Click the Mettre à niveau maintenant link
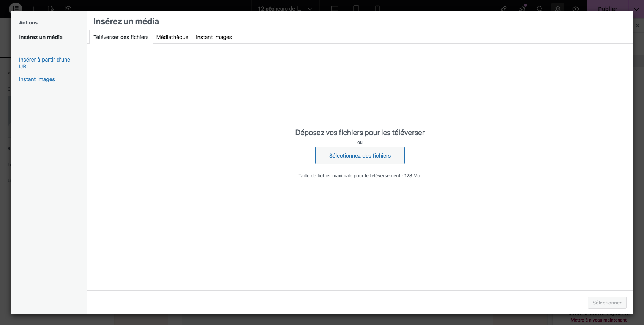Screen dimensions: 644x325 (598, 320)
